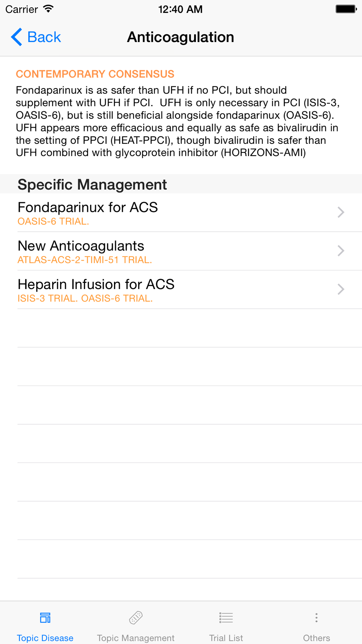Tap the battery indicator icon
Image resolution: width=362 pixels, height=644 pixels.
pyautogui.click(x=346, y=9)
